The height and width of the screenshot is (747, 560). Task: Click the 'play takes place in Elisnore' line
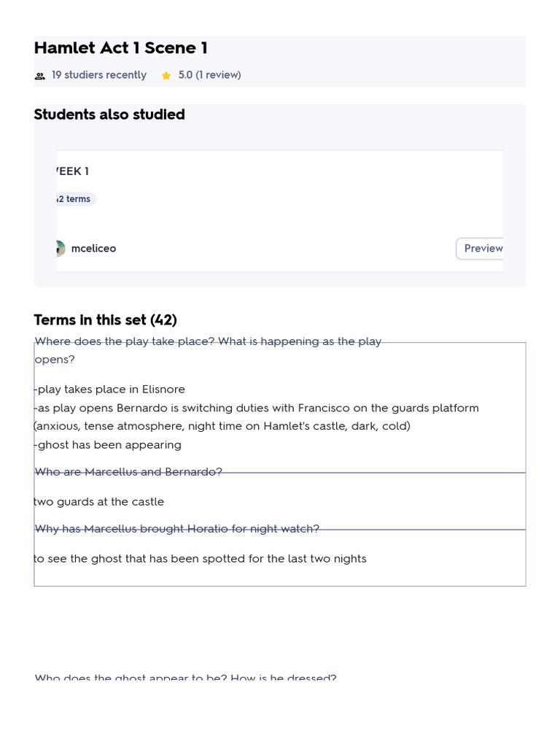pos(110,390)
